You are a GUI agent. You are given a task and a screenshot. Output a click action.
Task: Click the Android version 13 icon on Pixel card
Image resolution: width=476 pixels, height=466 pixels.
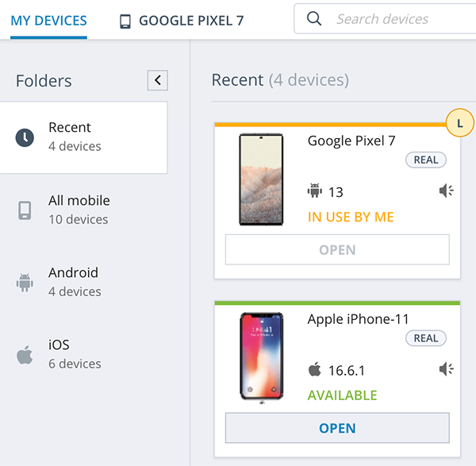pos(315,191)
